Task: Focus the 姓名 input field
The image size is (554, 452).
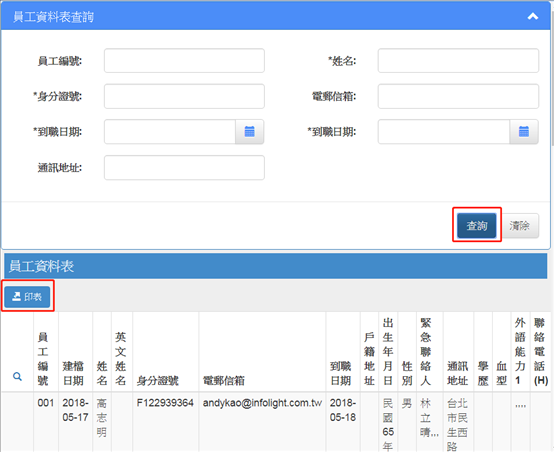Action: point(458,61)
